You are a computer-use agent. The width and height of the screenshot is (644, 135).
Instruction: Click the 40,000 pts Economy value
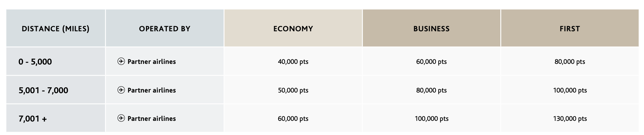coord(293,62)
